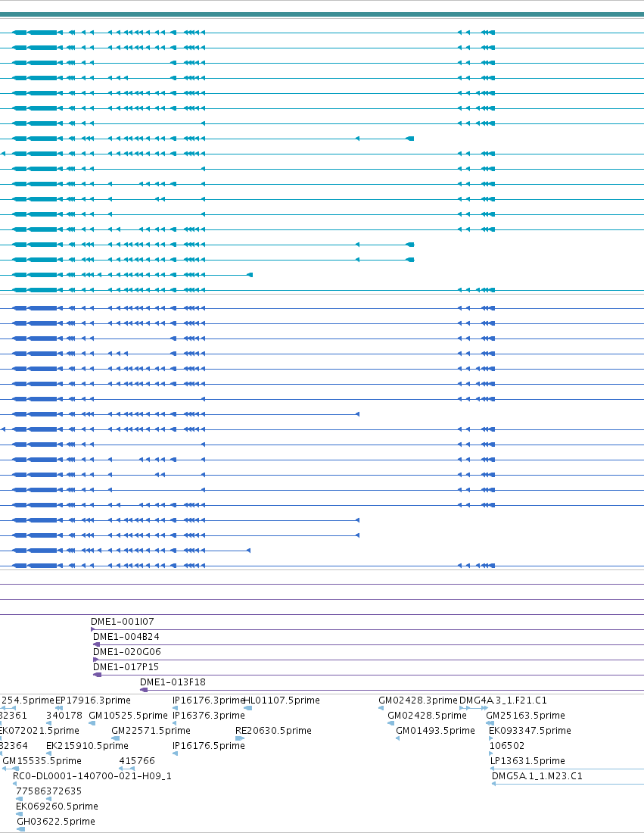This screenshot has height=833, width=644.
Task: Open the GM15535.5prime EST label
Action: (x=42, y=761)
